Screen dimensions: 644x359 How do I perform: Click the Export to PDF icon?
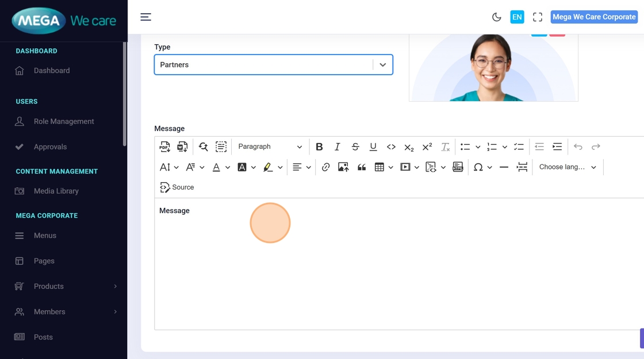tap(165, 147)
